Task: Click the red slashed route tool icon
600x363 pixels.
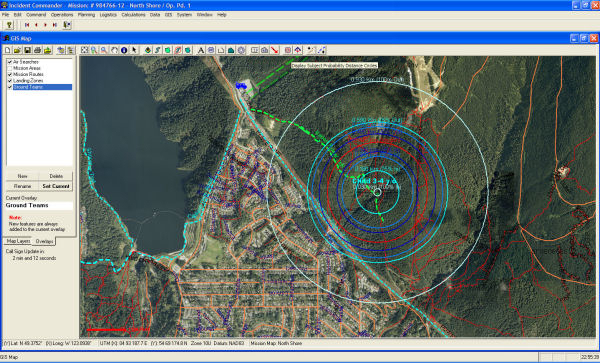Action: pos(178,50)
